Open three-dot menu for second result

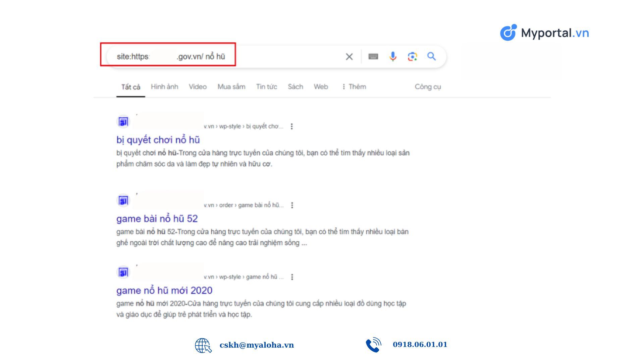(292, 205)
